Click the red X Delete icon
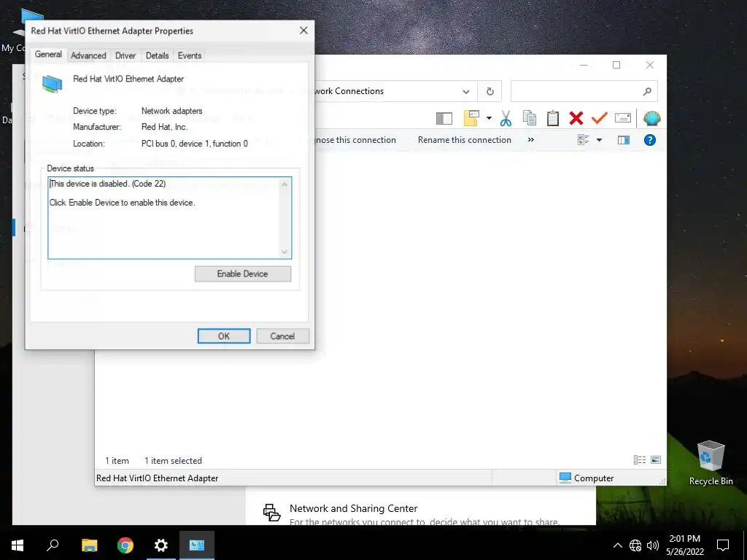 point(576,118)
